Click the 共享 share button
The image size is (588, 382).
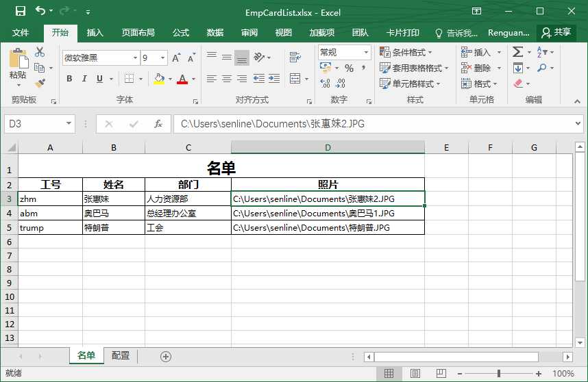point(556,33)
